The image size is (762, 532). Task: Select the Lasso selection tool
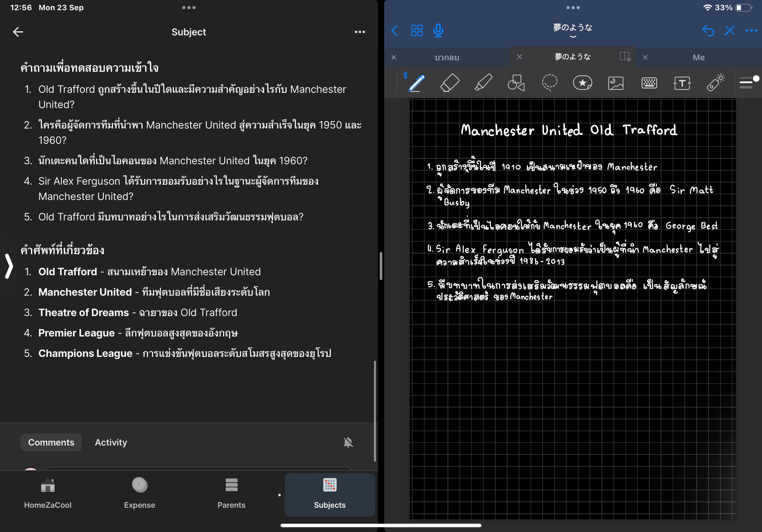(549, 83)
